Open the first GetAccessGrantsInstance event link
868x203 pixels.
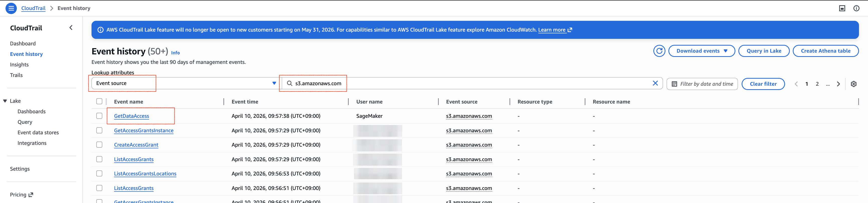click(x=144, y=130)
